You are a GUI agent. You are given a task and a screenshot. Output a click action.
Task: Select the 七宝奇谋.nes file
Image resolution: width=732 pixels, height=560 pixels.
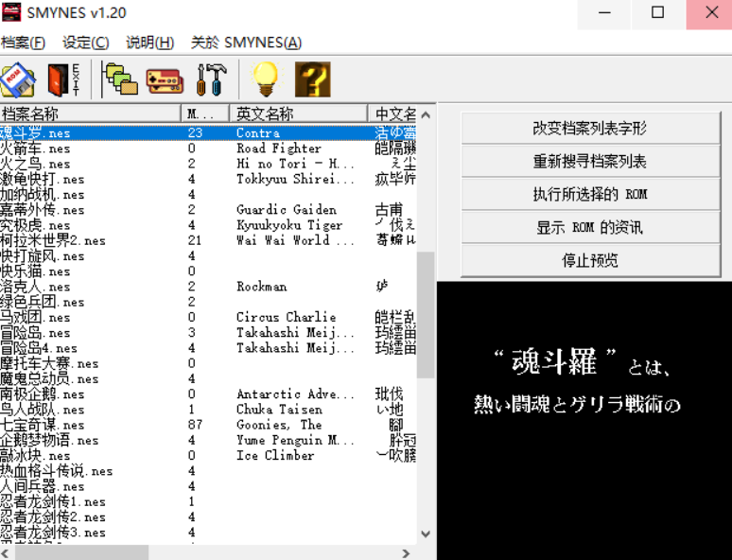click(43, 426)
